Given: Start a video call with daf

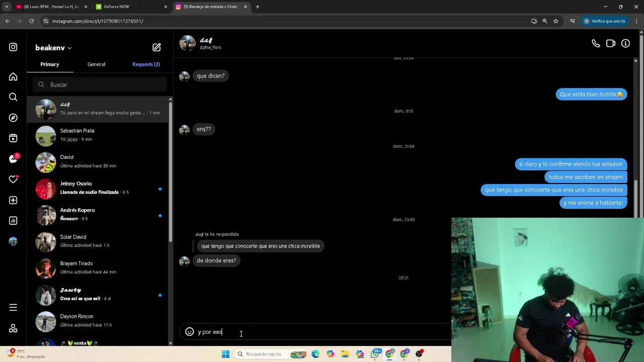Looking at the screenshot, I should tap(611, 44).
